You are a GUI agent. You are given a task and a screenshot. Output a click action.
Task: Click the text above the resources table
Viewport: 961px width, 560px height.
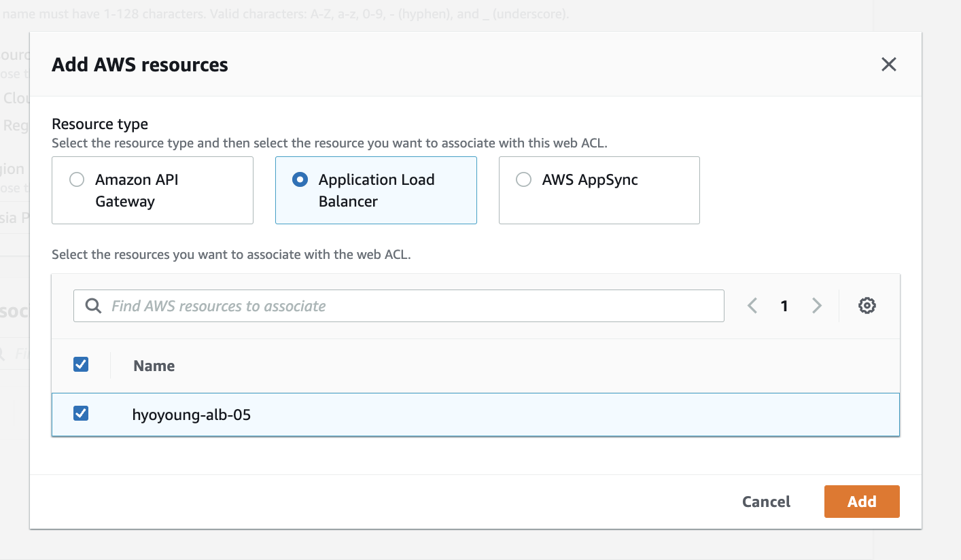231,255
